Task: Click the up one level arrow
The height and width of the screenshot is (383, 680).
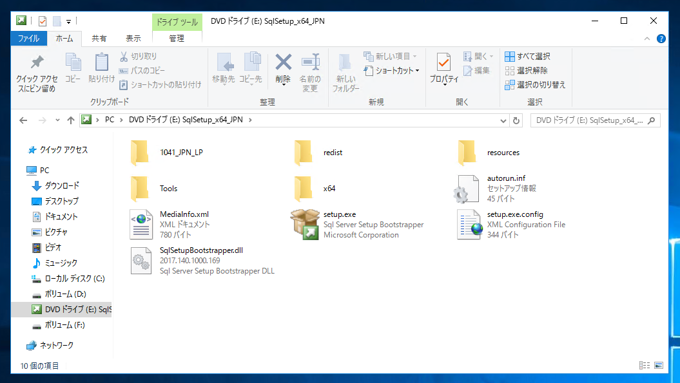Action: (x=71, y=120)
